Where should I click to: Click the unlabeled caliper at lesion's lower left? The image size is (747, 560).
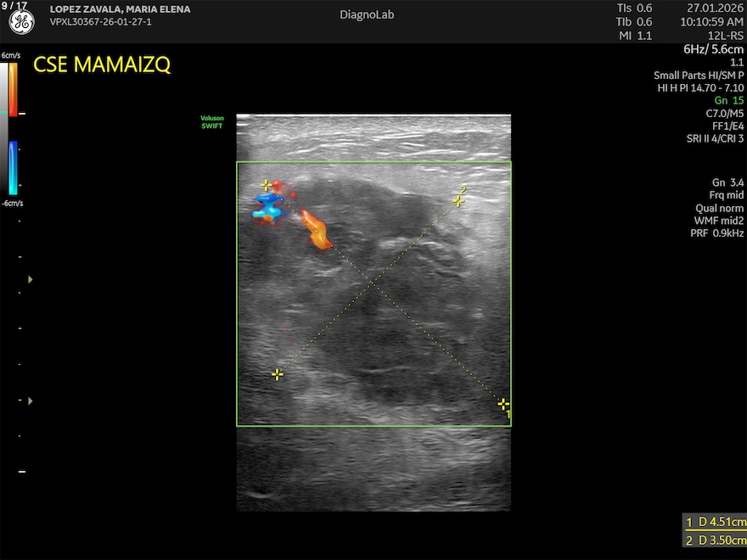click(277, 374)
